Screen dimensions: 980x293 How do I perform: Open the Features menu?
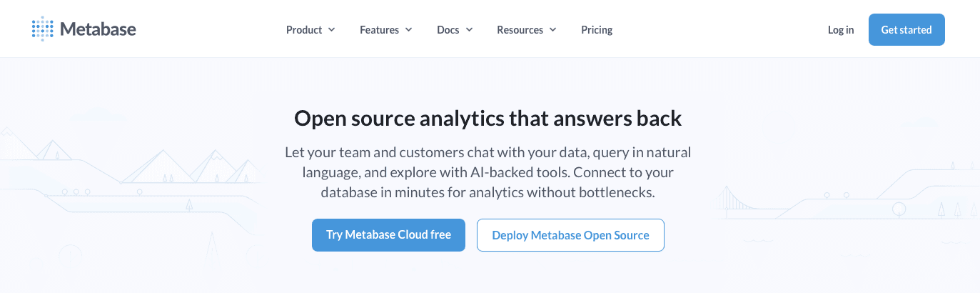coord(379,30)
